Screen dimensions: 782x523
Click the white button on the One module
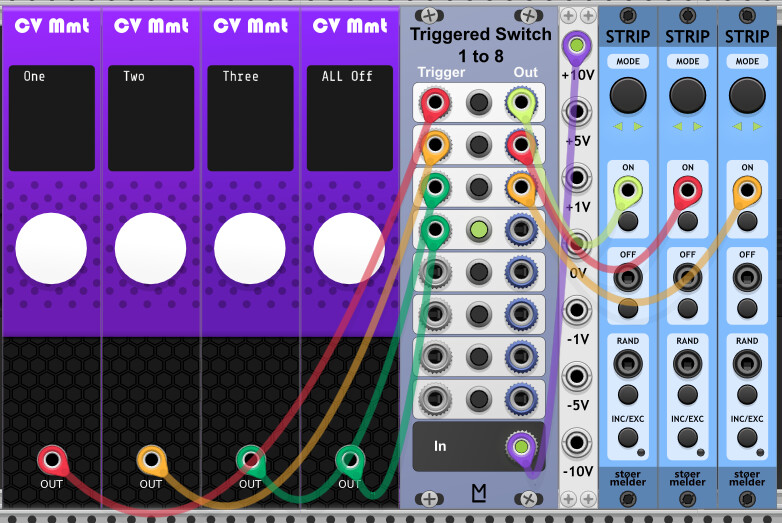(x=51, y=248)
